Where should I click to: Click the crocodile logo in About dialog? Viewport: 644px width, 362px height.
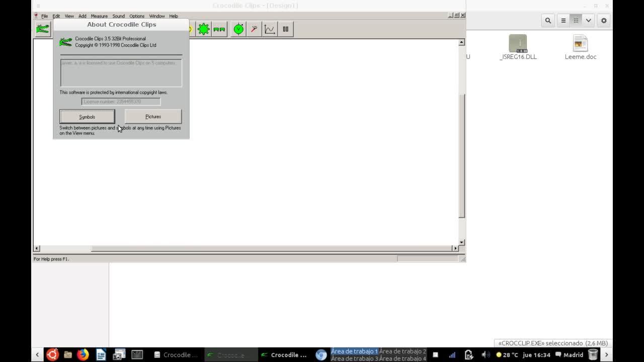[66, 42]
